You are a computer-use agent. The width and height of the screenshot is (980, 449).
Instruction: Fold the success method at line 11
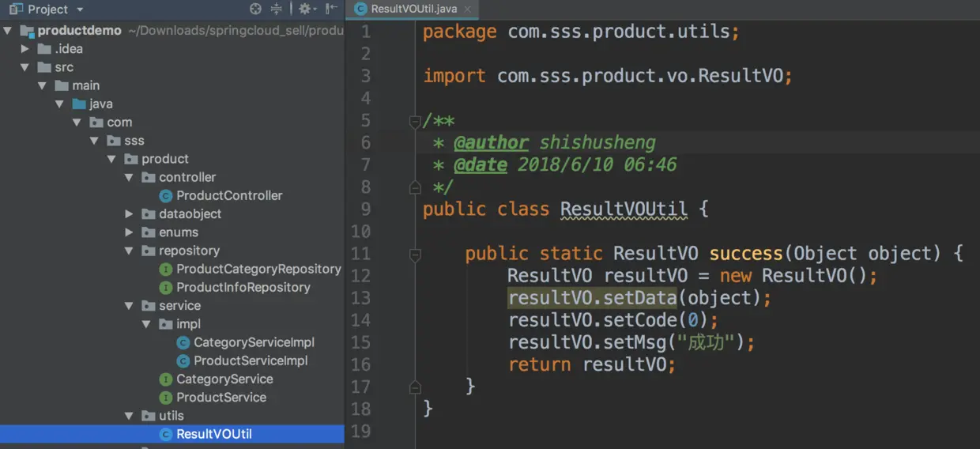click(415, 254)
